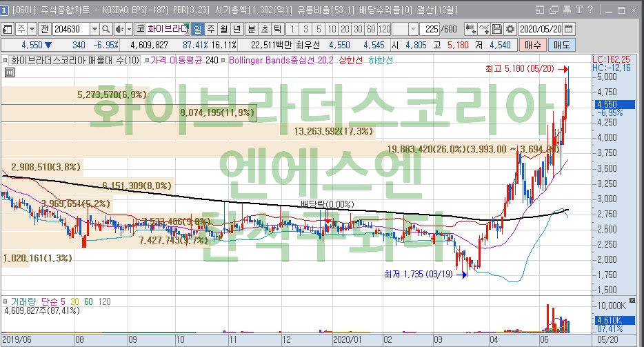Select the 3 interval button

[305, 29]
